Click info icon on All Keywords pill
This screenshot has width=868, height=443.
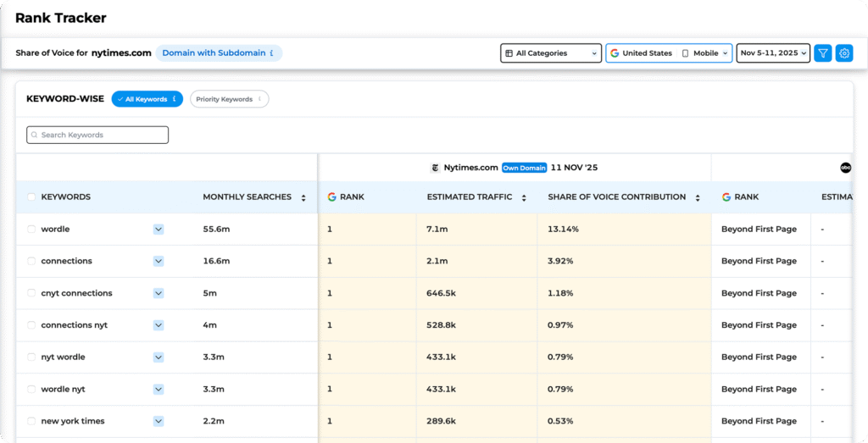tap(175, 99)
